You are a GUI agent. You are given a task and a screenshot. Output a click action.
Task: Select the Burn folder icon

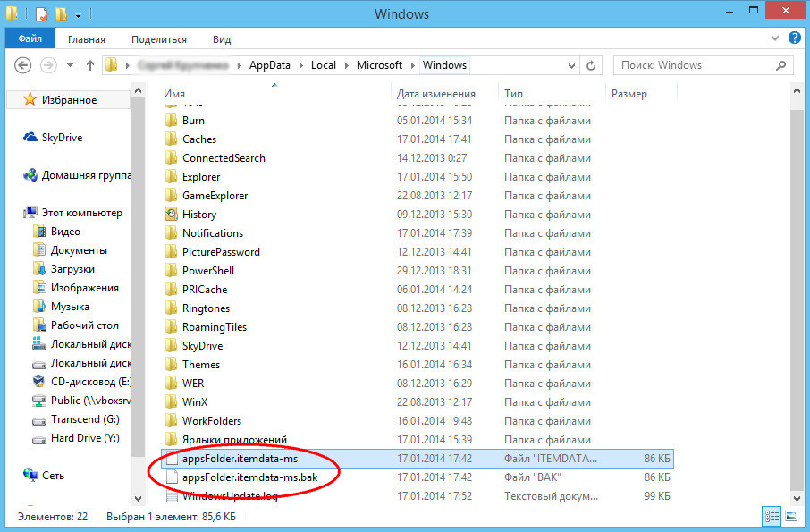[172, 121]
